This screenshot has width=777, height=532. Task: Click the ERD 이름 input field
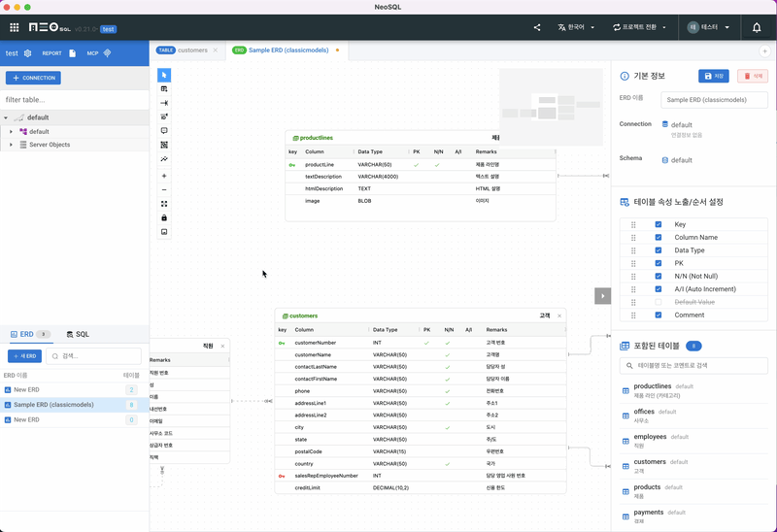pos(714,100)
